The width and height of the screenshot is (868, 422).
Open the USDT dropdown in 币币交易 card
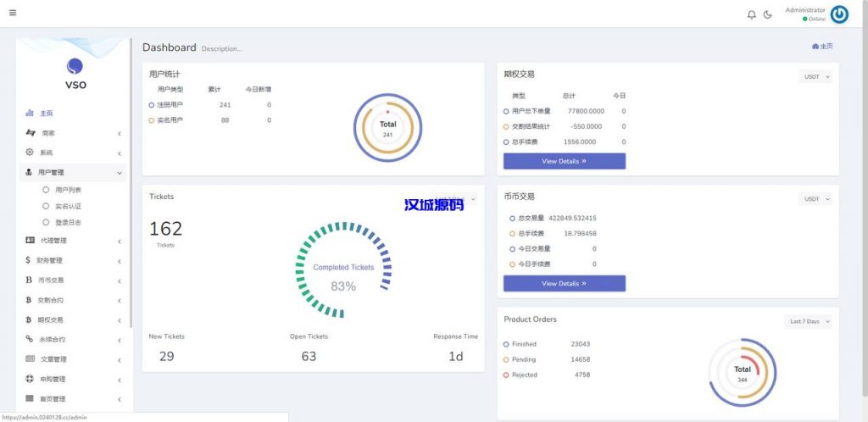pos(815,199)
